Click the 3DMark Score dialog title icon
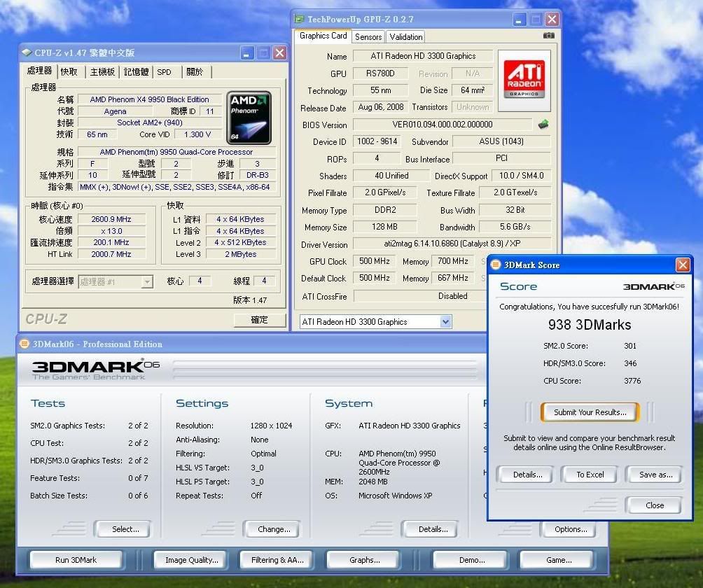The height and width of the screenshot is (588, 703). [x=496, y=265]
